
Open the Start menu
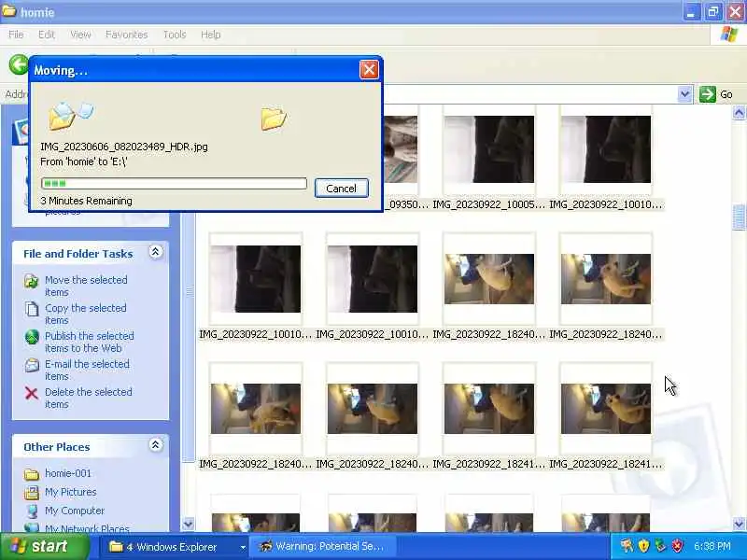click(45, 546)
